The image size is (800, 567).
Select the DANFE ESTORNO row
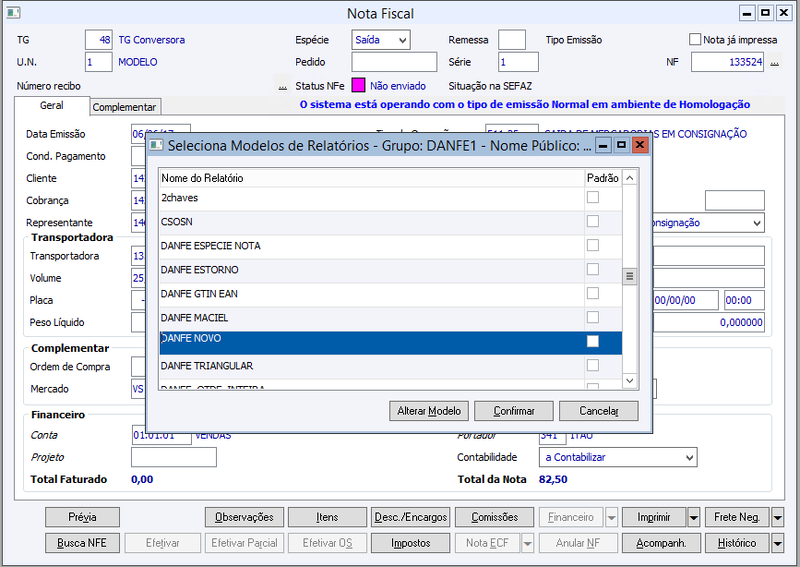(x=390, y=270)
